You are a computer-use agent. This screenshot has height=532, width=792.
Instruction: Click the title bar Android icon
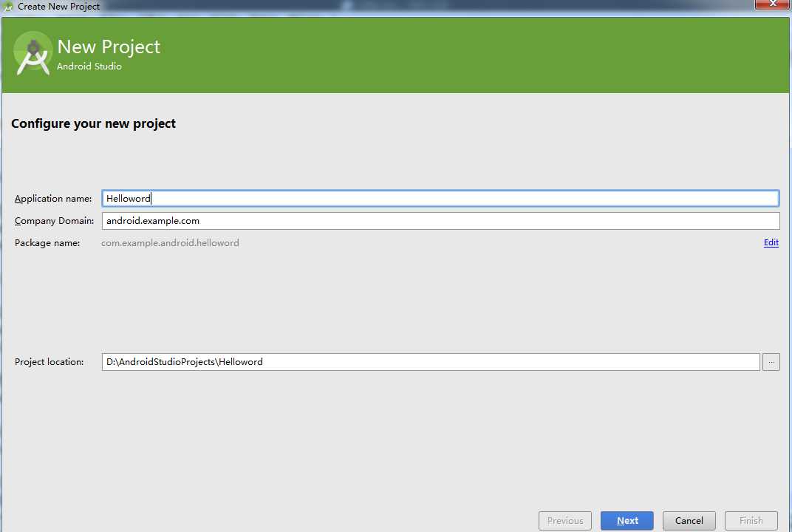pyautogui.click(x=7, y=7)
